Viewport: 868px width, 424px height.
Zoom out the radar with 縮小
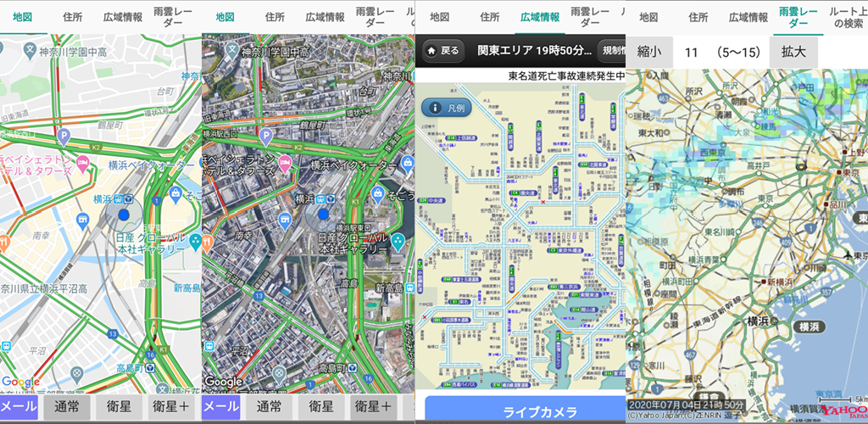(649, 52)
